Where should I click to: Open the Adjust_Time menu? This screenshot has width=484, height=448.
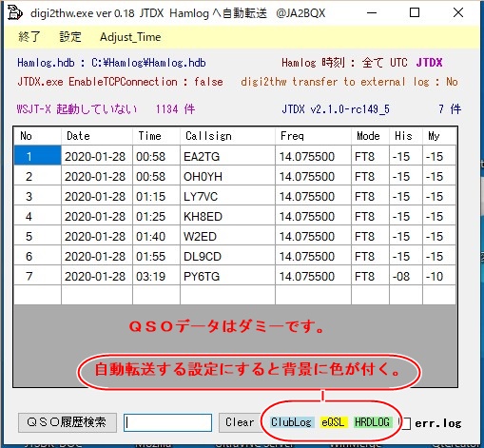(130, 37)
